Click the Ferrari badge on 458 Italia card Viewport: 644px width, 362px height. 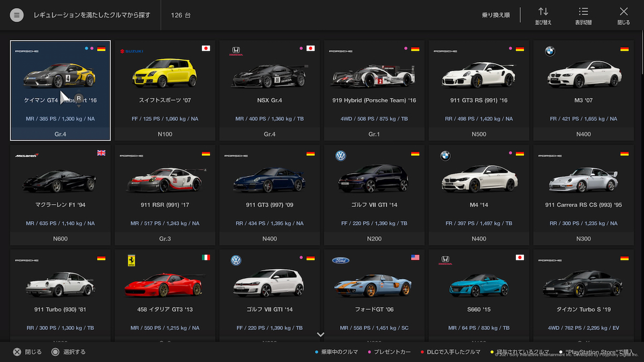coord(131,260)
